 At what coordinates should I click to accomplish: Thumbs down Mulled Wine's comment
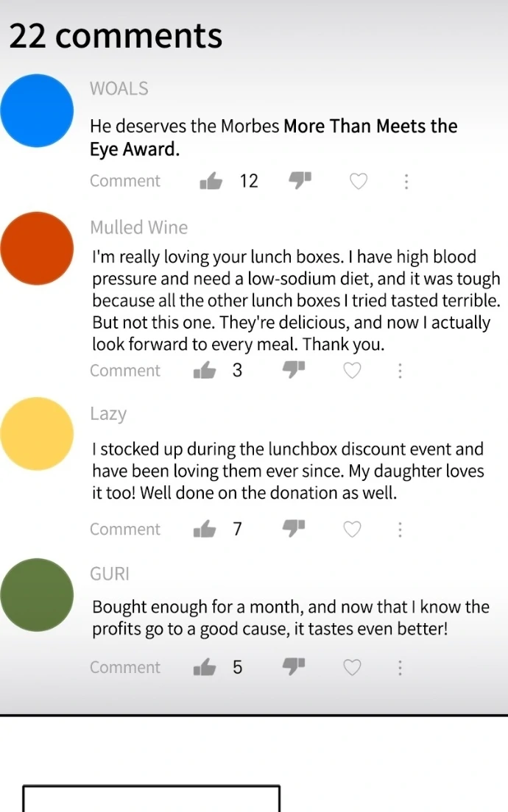click(x=294, y=370)
